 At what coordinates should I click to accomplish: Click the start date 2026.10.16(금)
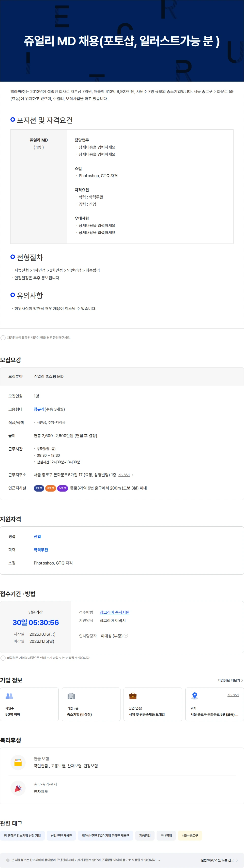(x=42, y=634)
